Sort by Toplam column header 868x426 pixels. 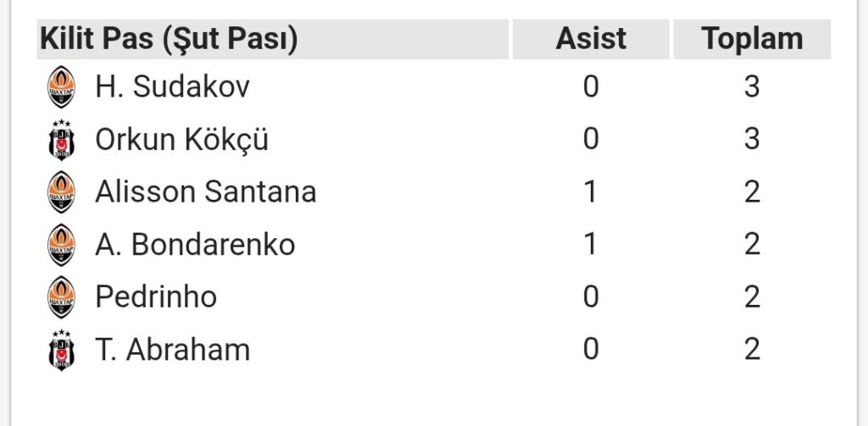[x=752, y=39]
